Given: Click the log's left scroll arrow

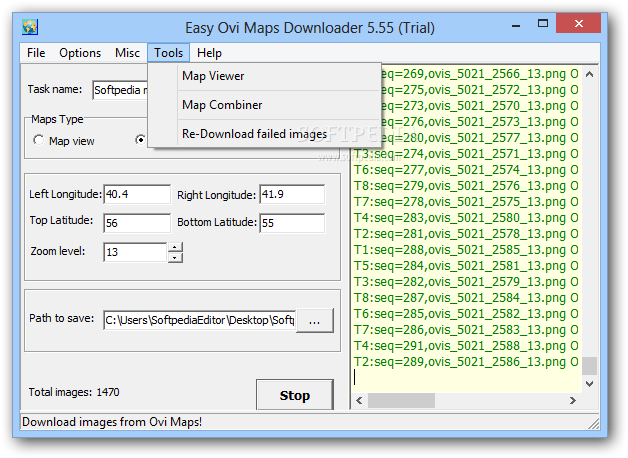Looking at the screenshot, I should (359, 400).
